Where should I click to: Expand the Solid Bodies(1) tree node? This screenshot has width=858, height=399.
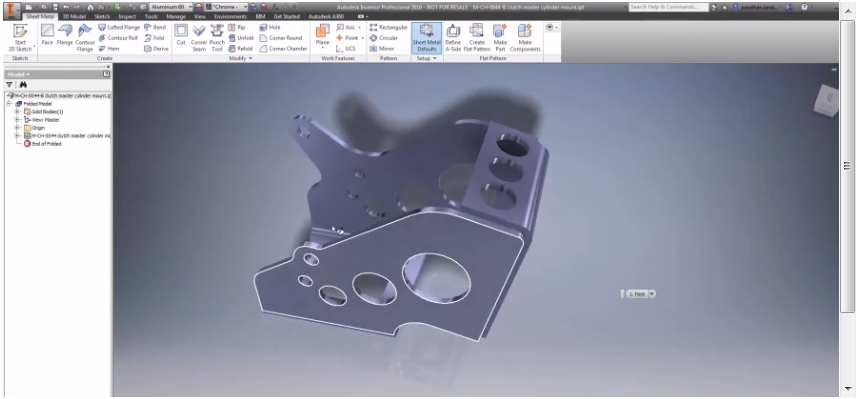17,111
